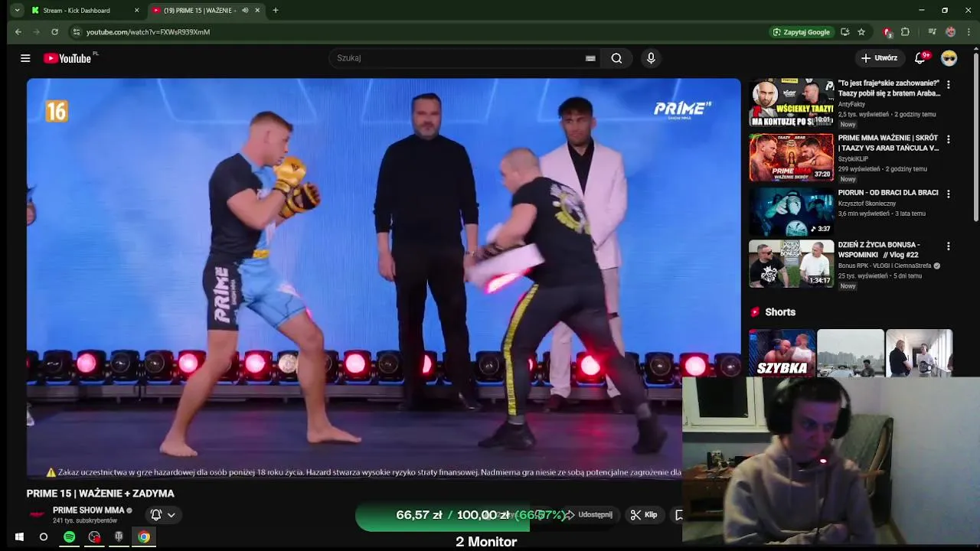Click the Utwórz create button
This screenshot has height=551, width=980.
coord(879,58)
